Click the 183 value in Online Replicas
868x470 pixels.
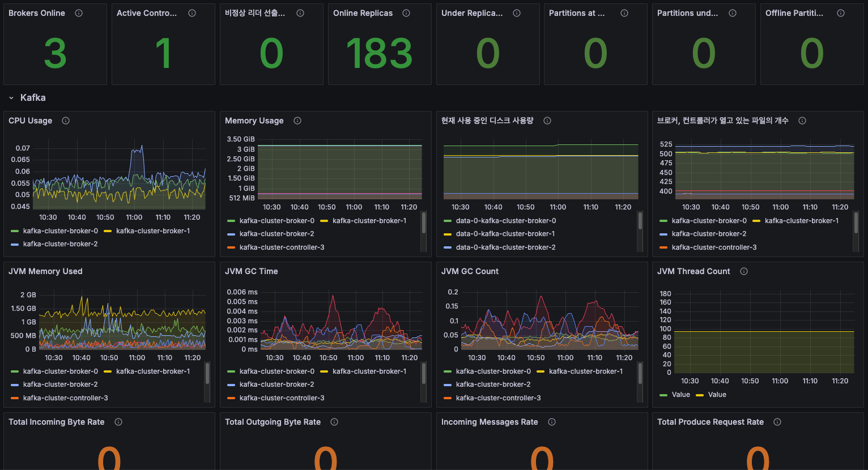click(x=379, y=54)
